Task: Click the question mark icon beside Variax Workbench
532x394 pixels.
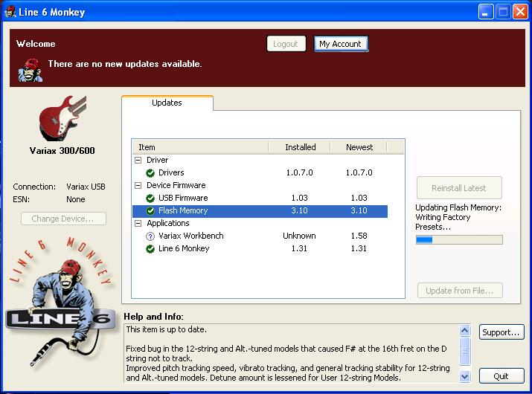Action: click(x=150, y=236)
